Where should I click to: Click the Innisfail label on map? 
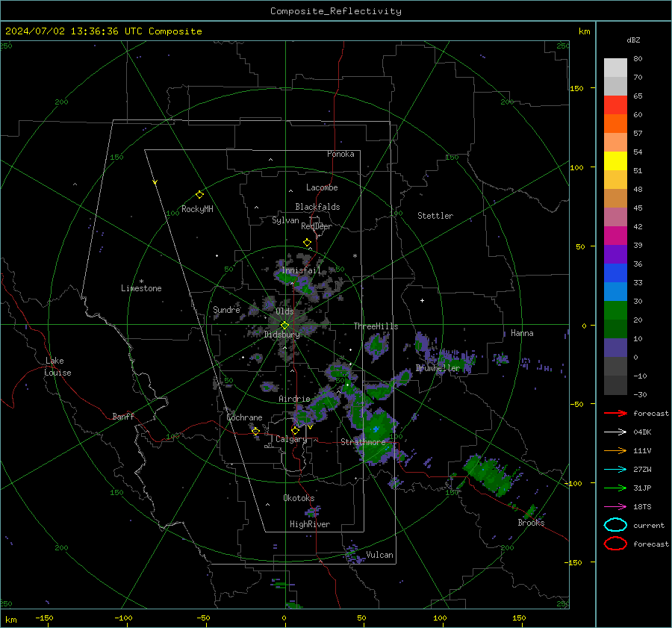point(301,270)
